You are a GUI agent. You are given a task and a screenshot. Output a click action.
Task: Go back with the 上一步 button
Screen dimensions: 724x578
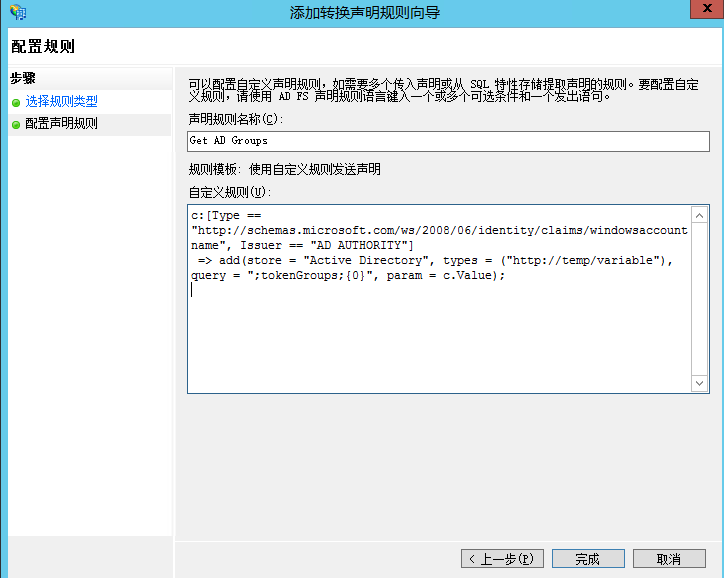point(502,558)
